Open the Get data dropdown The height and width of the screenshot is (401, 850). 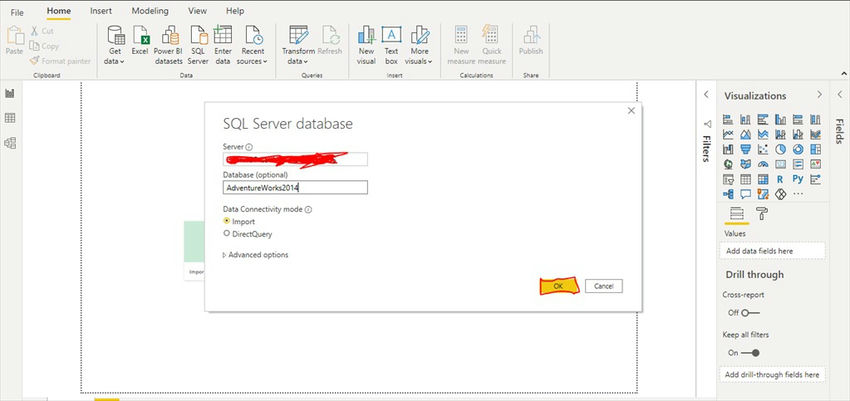[115, 46]
